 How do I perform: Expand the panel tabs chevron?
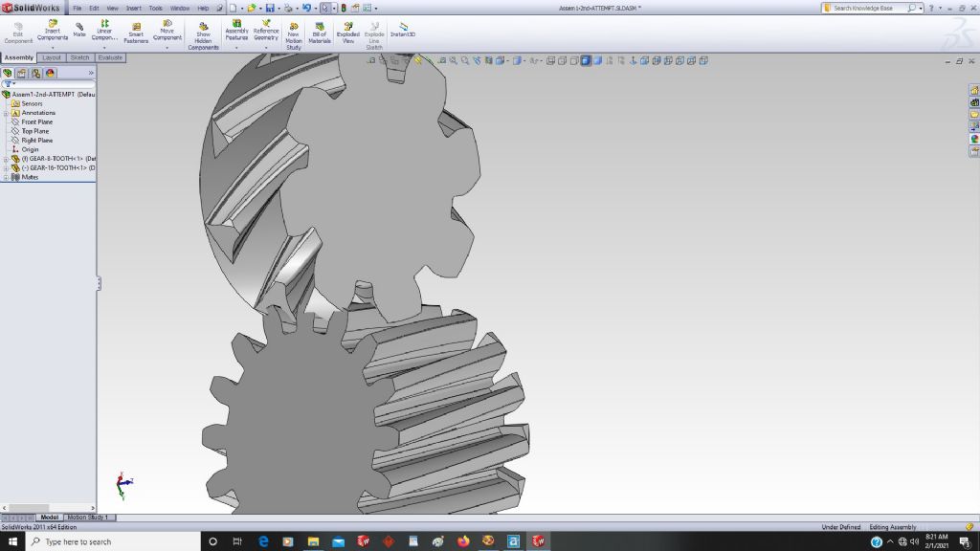[91, 73]
